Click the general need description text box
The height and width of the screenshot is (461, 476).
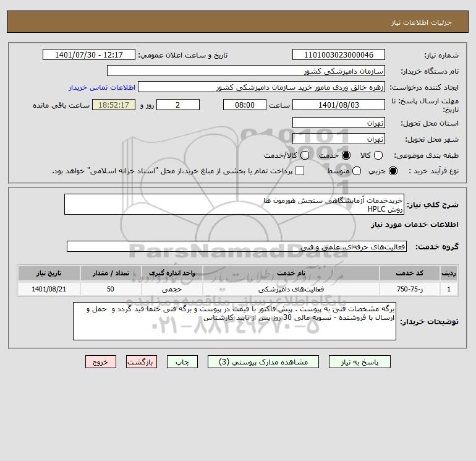[x=234, y=204]
